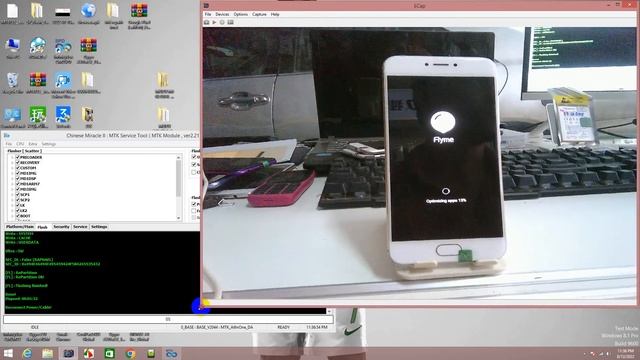Open Internet Explorer from the taskbar
640x360 pixels.
tap(27, 353)
